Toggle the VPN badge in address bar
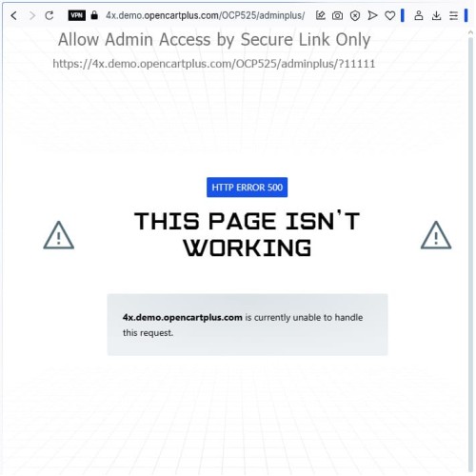The image size is (476, 476). tap(76, 15)
